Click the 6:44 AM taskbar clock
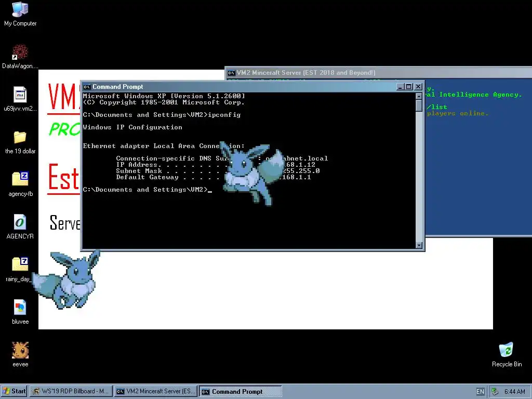The height and width of the screenshot is (399, 532). click(514, 392)
